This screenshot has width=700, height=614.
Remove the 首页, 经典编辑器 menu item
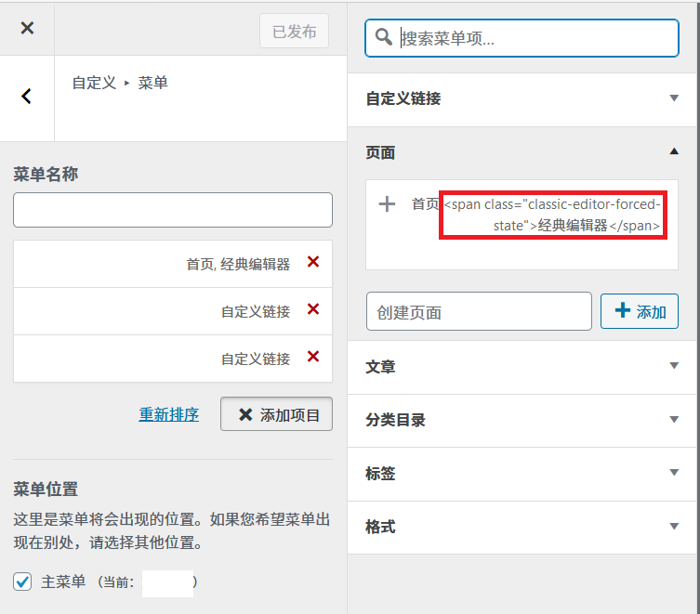click(313, 262)
